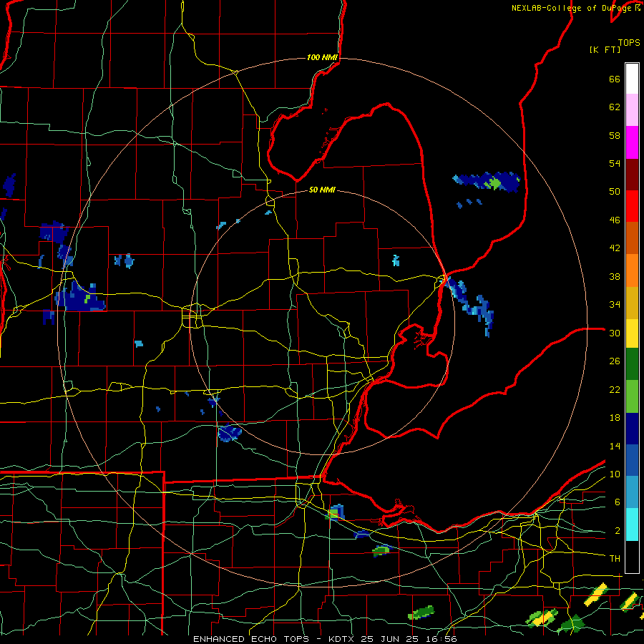Screen dimensions: 644x644
Task: Click the 54 legend value
Action: 615,163
